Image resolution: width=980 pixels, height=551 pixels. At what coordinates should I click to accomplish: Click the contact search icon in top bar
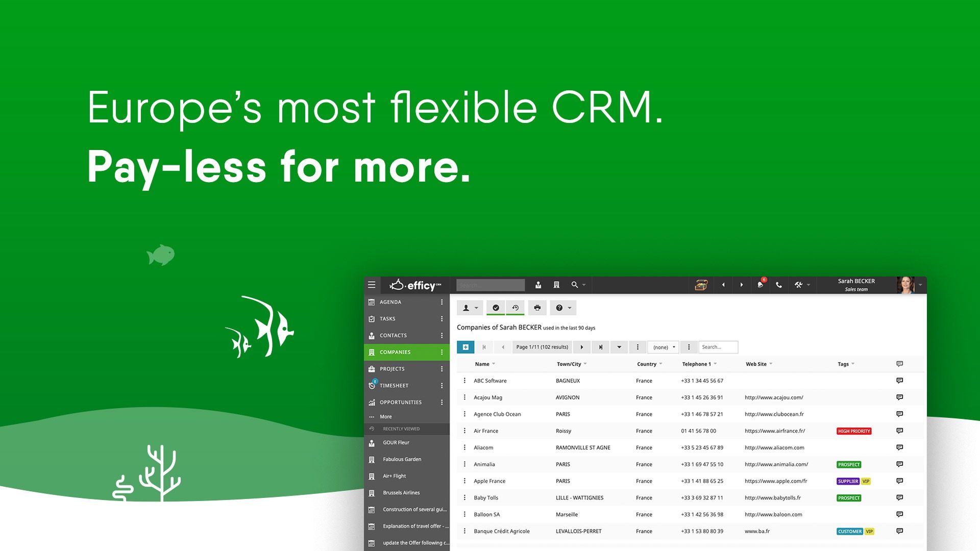[538, 285]
